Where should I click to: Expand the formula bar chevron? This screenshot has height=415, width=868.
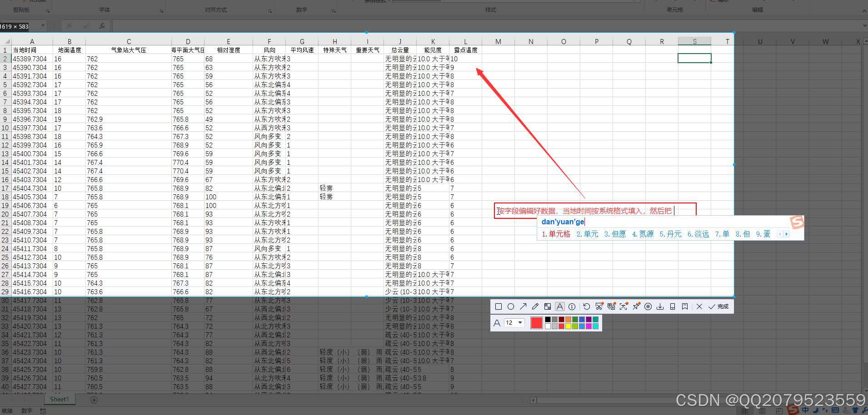[x=864, y=26]
